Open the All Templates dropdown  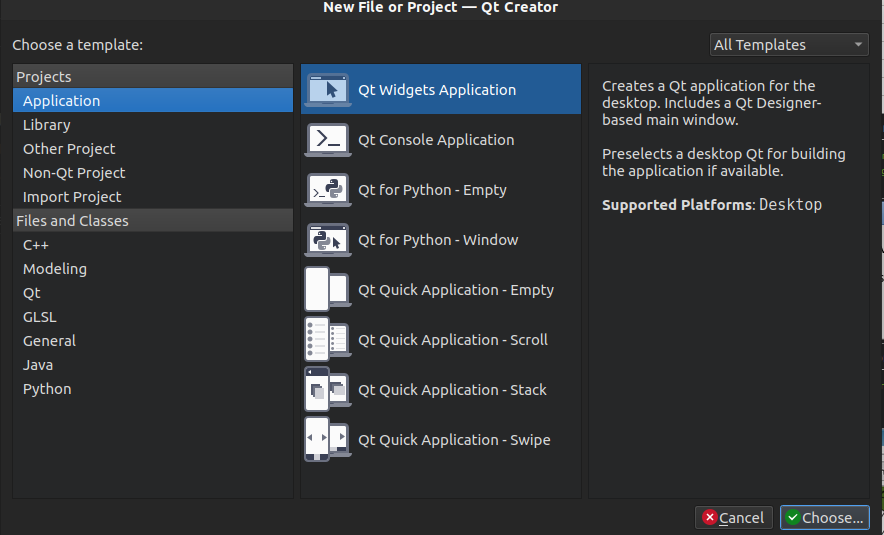pos(788,45)
